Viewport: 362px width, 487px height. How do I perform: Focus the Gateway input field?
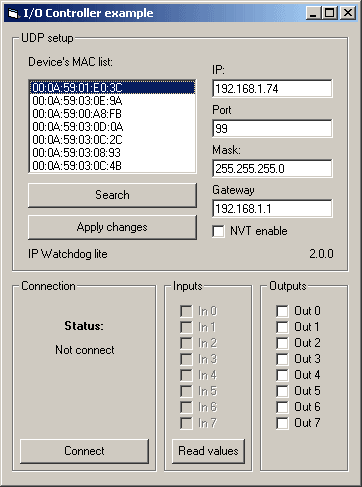pyautogui.click(x=272, y=209)
